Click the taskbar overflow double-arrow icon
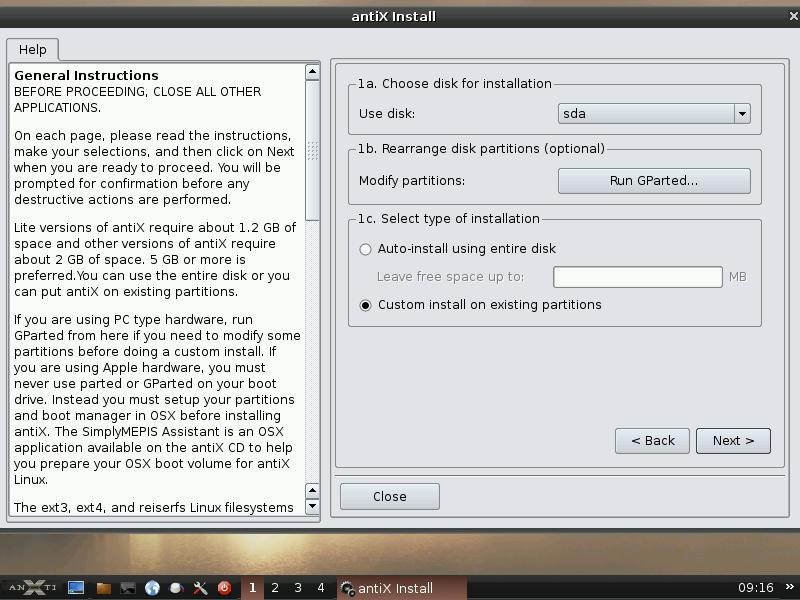The image size is (800, 600). (x=790, y=587)
